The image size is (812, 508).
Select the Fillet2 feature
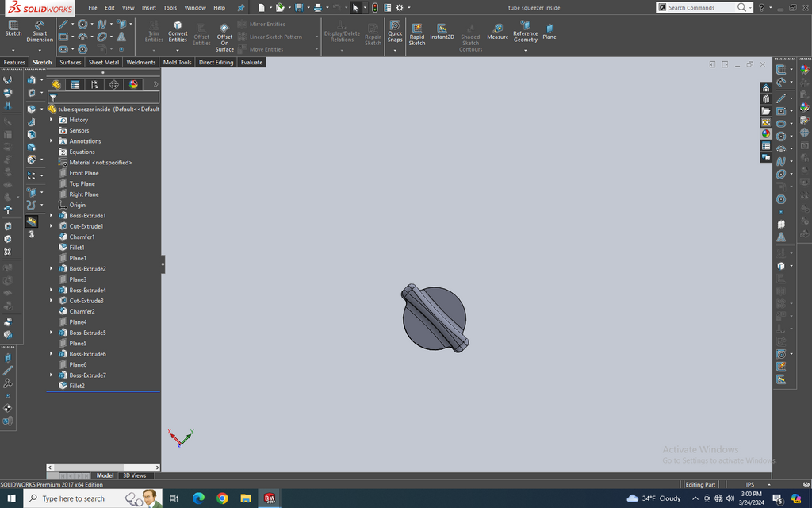pos(77,386)
